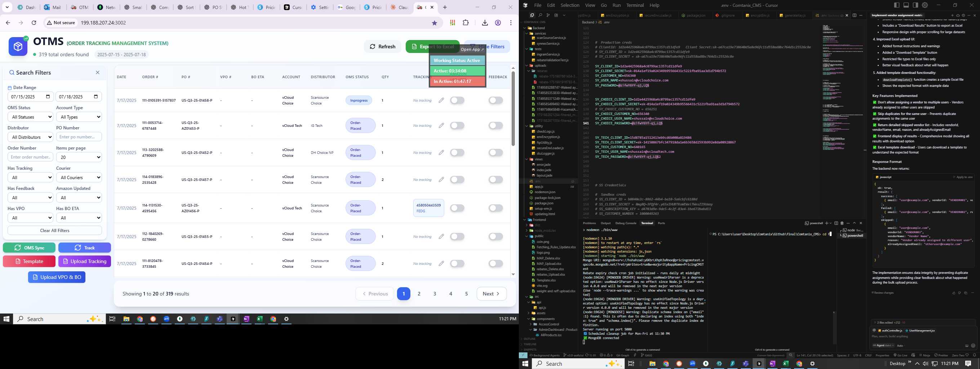Screen dimensions: 980x369
Task: Edit tracking for order 111-0105391-5157837 via pencil icon
Action: (x=441, y=101)
